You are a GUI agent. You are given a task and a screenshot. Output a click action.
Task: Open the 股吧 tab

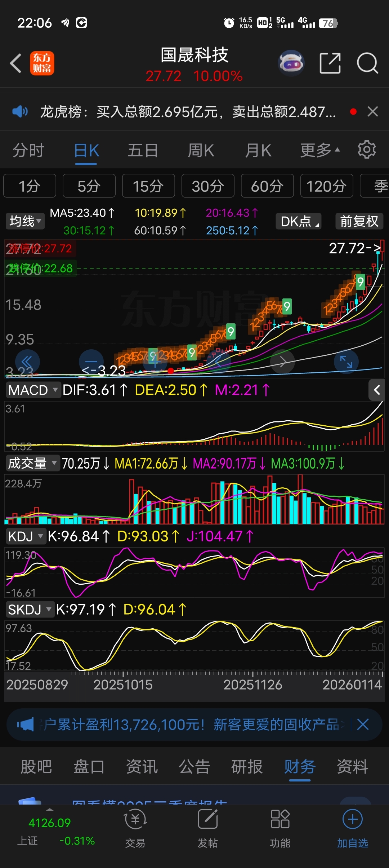click(36, 767)
